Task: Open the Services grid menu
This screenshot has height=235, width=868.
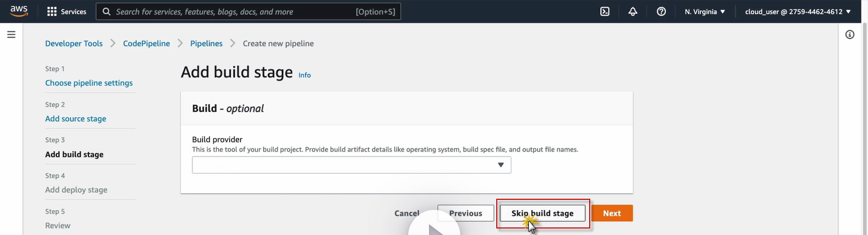Action: 66,12
